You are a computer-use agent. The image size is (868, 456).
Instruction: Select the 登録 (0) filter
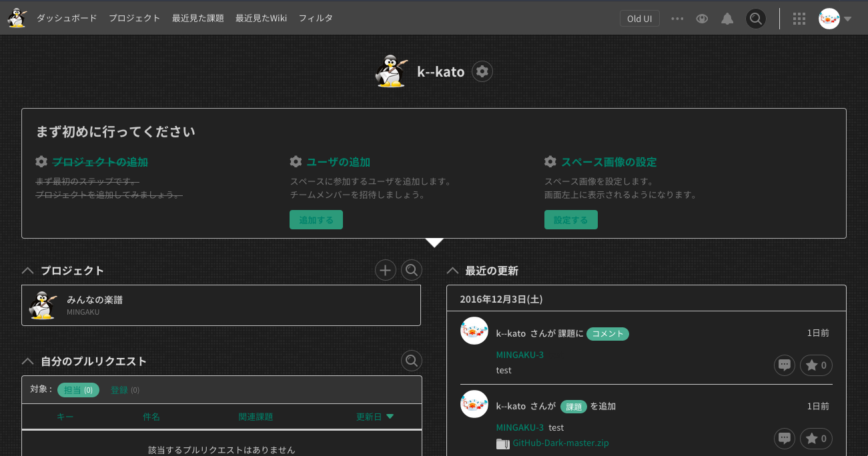[x=125, y=390]
